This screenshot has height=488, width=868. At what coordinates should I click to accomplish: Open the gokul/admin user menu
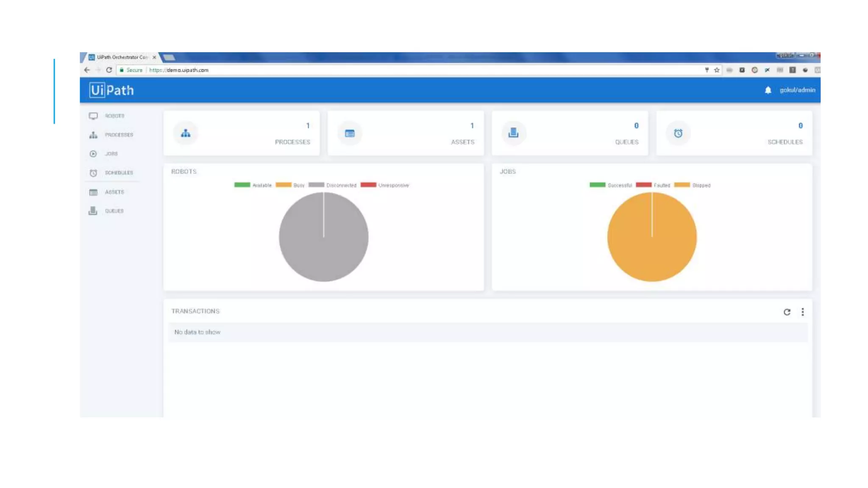click(x=797, y=90)
